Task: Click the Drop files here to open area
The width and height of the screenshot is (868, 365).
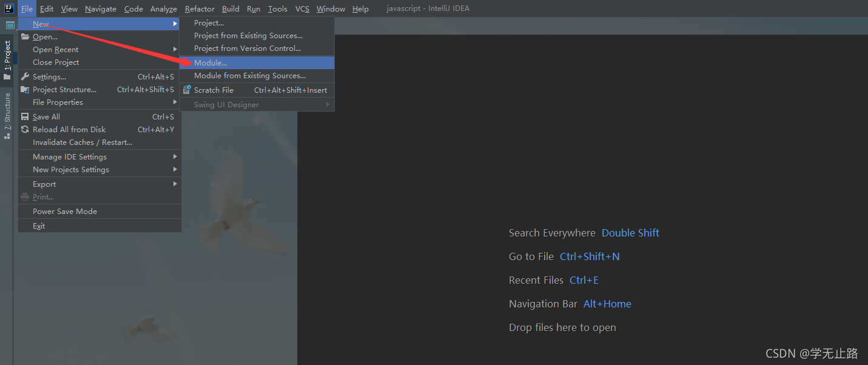Action: (562, 327)
